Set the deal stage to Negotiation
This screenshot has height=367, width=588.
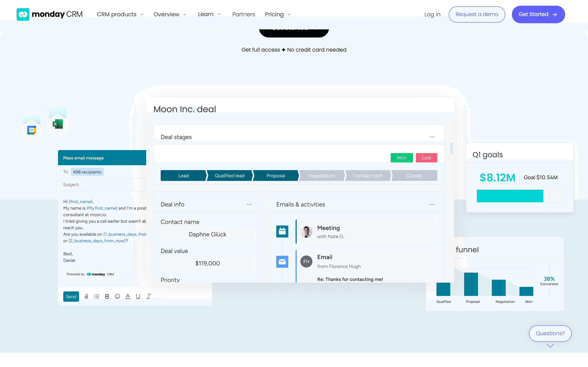[x=322, y=176]
